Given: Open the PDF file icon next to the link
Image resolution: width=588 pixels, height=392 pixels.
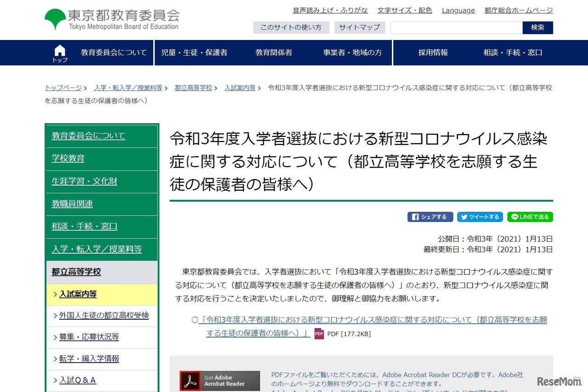Looking at the screenshot, I should (x=318, y=334).
